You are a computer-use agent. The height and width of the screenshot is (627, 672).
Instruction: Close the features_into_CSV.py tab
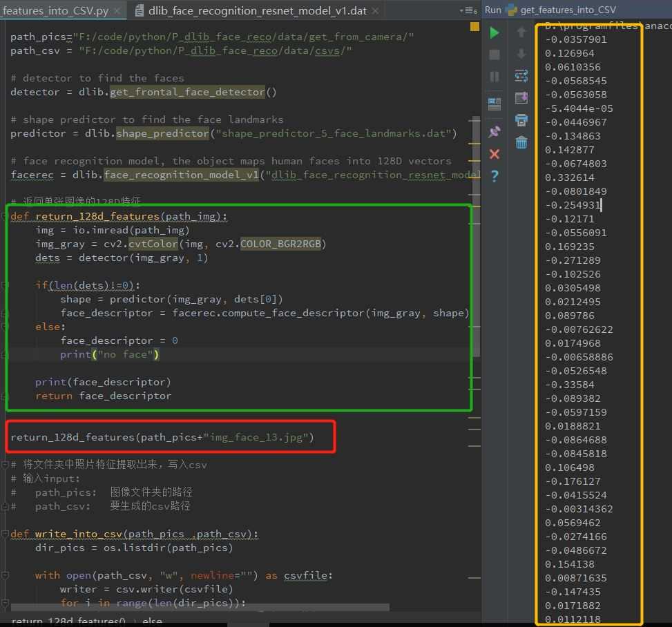point(117,11)
